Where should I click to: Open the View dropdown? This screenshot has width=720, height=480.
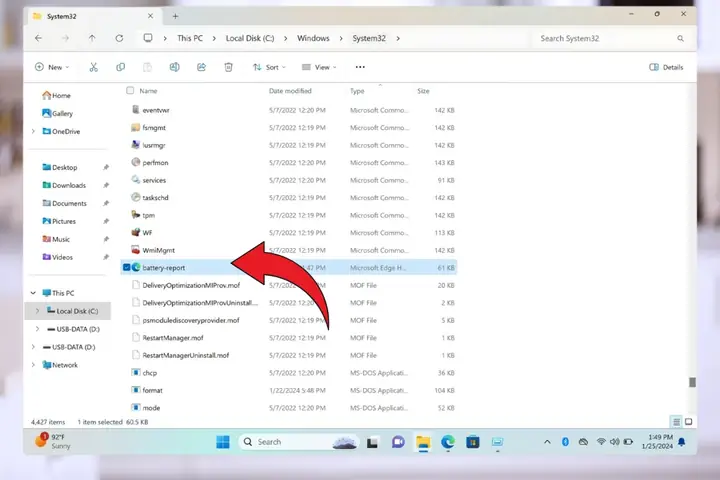pyautogui.click(x=319, y=67)
